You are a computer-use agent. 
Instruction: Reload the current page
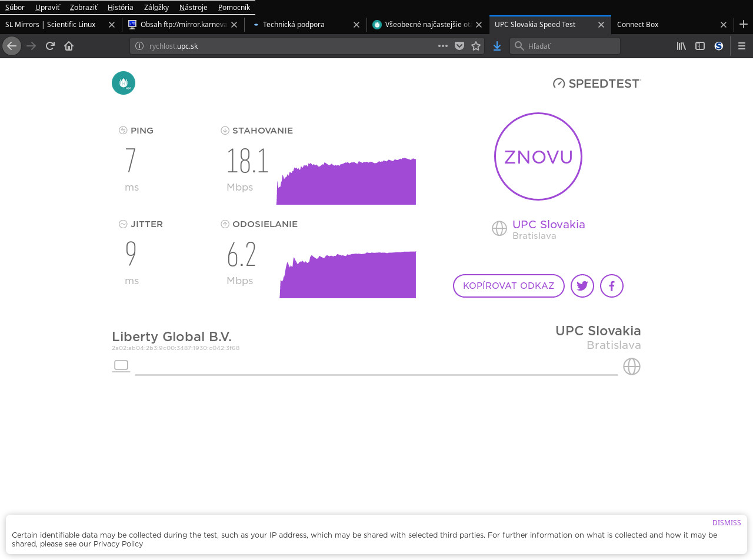(x=50, y=46)
